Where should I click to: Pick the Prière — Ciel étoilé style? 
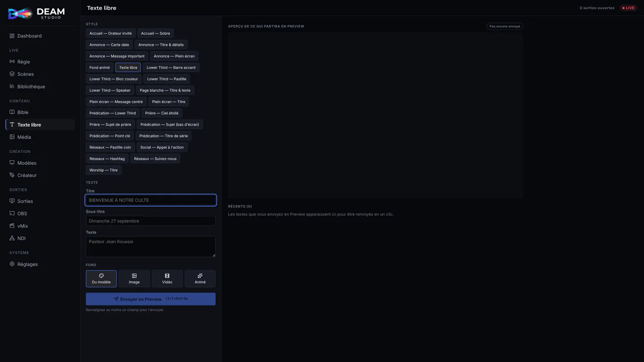[161, 113]
